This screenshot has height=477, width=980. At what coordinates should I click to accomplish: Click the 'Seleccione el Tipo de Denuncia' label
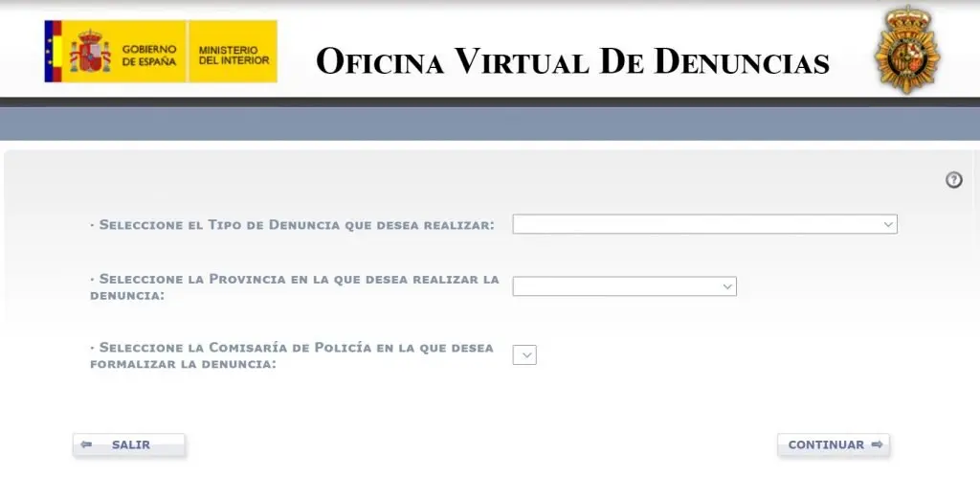(292, 224)
